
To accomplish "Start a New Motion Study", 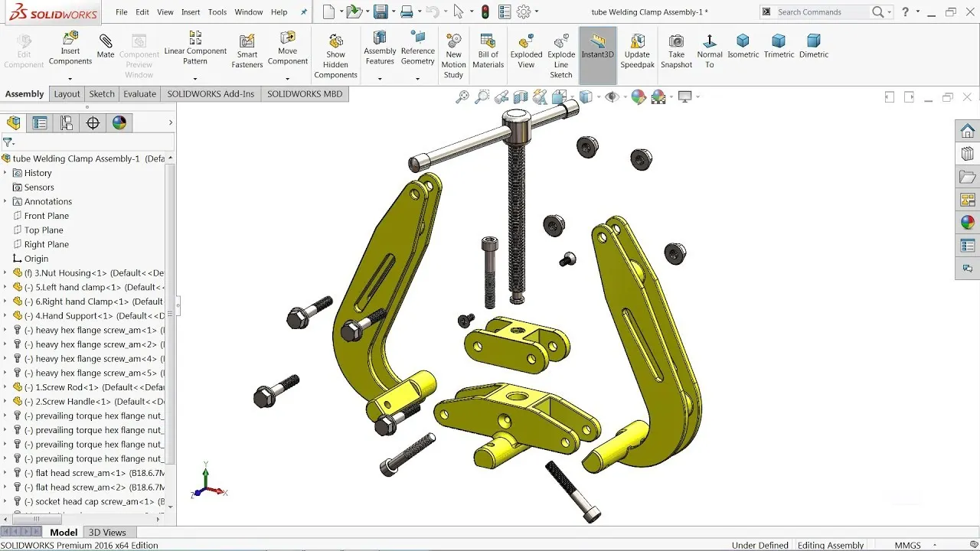I will (453, 56).
